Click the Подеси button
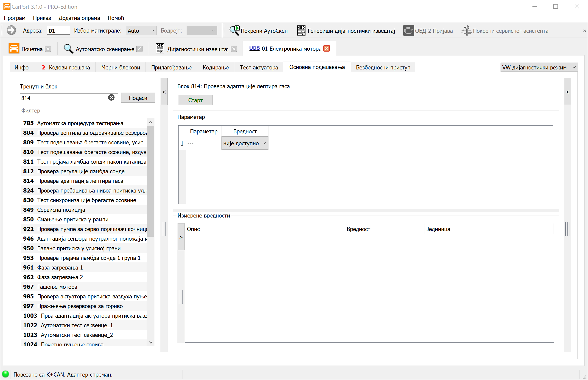 tap(138, 98)
